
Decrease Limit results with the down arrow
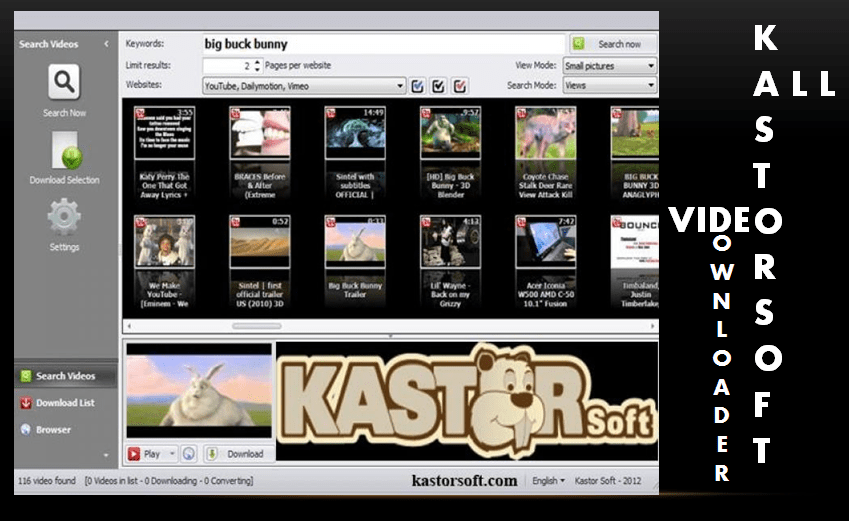coord(258,69)
